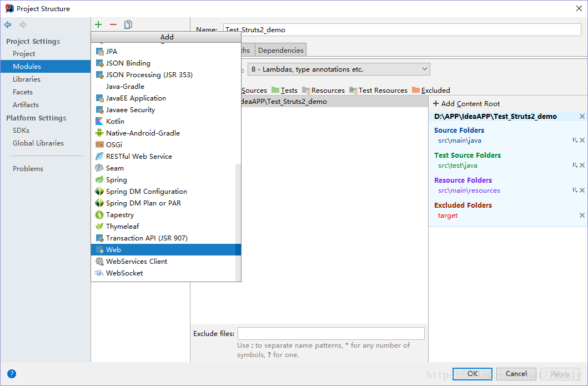This screenshot has width=588, height=386.
Task: Click the OK button
Action: (x=473, y=374)
